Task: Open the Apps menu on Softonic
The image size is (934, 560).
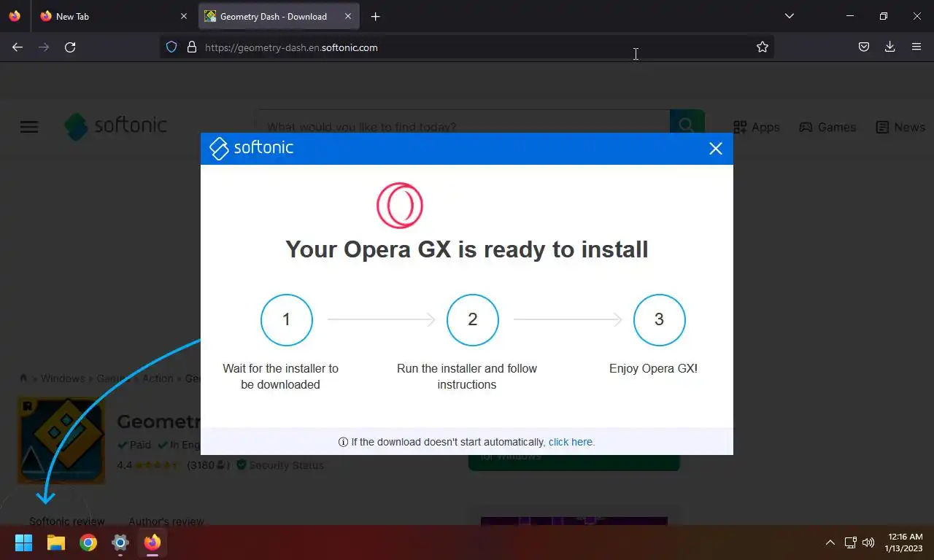Action: [x=757, y=127]
